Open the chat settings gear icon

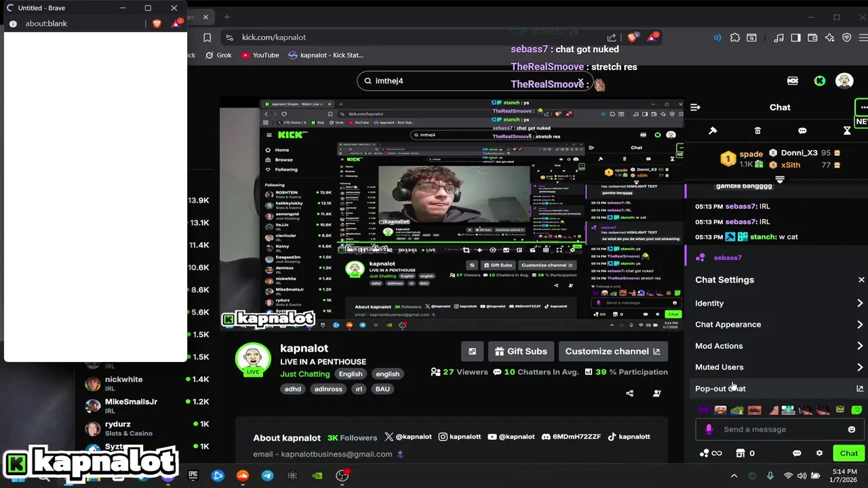pyautogui.click(x=819, y=453)
